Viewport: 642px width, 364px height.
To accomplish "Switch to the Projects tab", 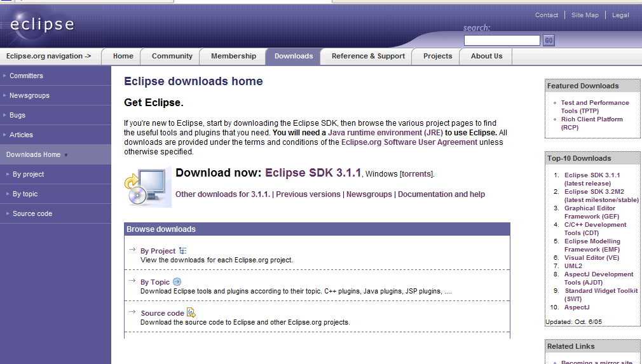I will click(438, 57).
